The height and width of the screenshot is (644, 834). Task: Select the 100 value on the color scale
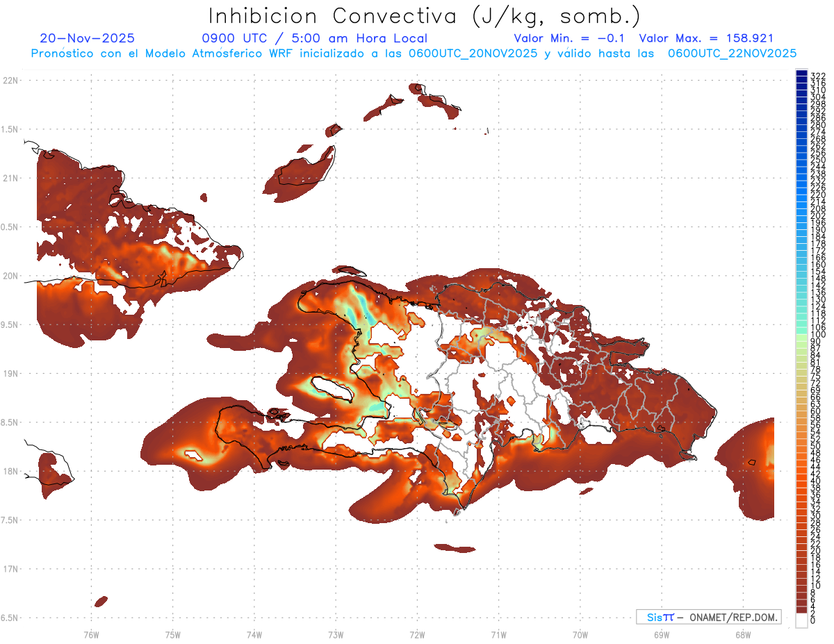pos(818,335)
